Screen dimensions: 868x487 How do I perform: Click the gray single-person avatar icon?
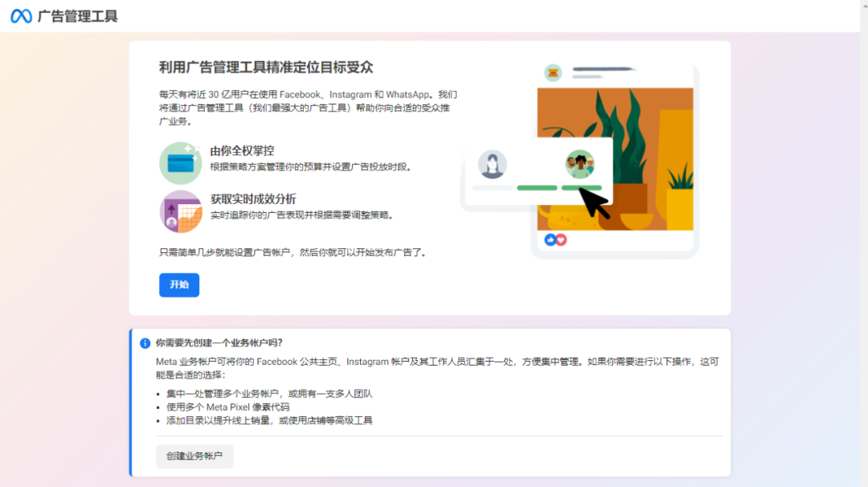(x=492, y=165)
